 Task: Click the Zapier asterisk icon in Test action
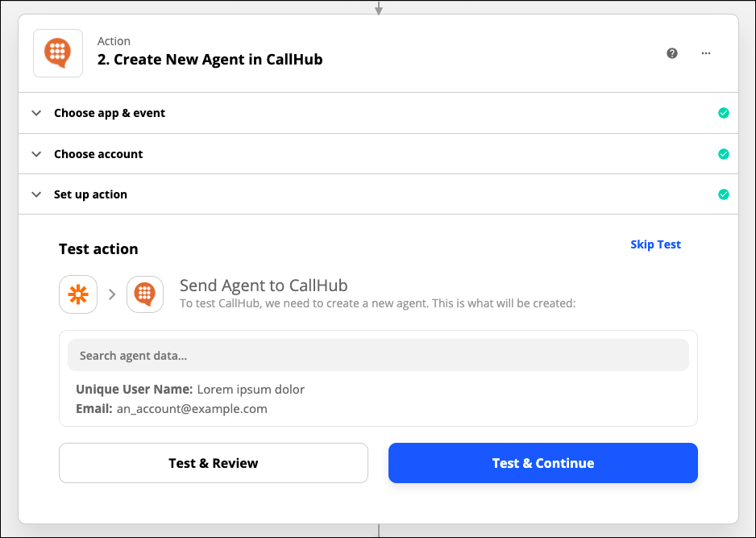(x=78, y=294)
